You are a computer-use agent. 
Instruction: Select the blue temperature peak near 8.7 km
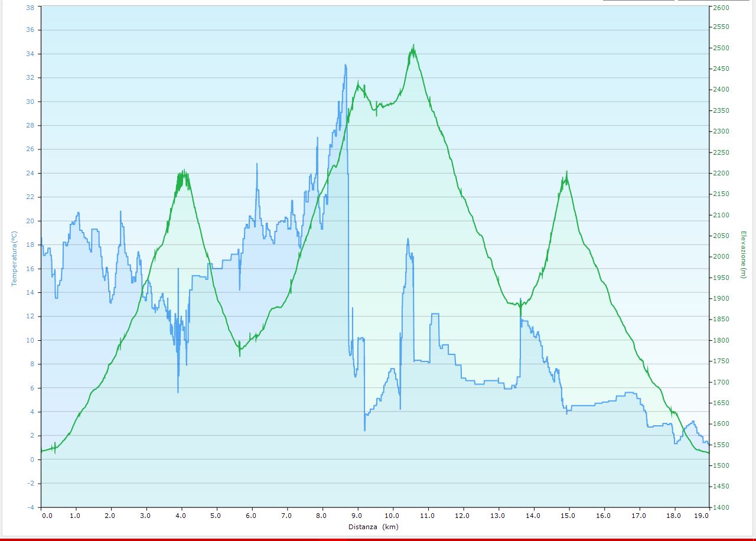346,66
